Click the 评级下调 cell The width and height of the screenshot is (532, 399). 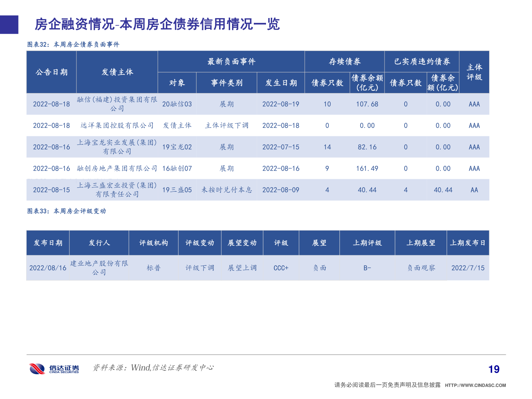click(x=200, y=268)
